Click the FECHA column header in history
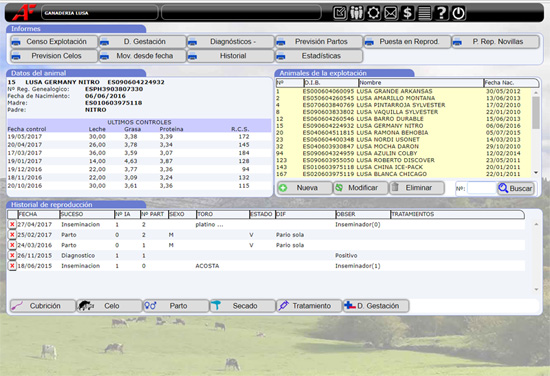Screen dimensions: 550x376 pyautogui.click(x=39, y=214)
